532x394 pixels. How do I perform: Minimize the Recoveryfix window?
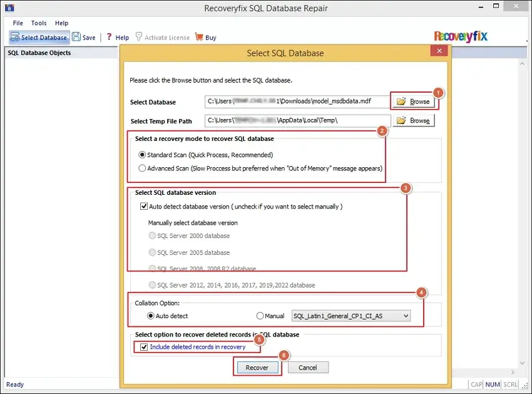pyautogui.click(x=481, y=7)
